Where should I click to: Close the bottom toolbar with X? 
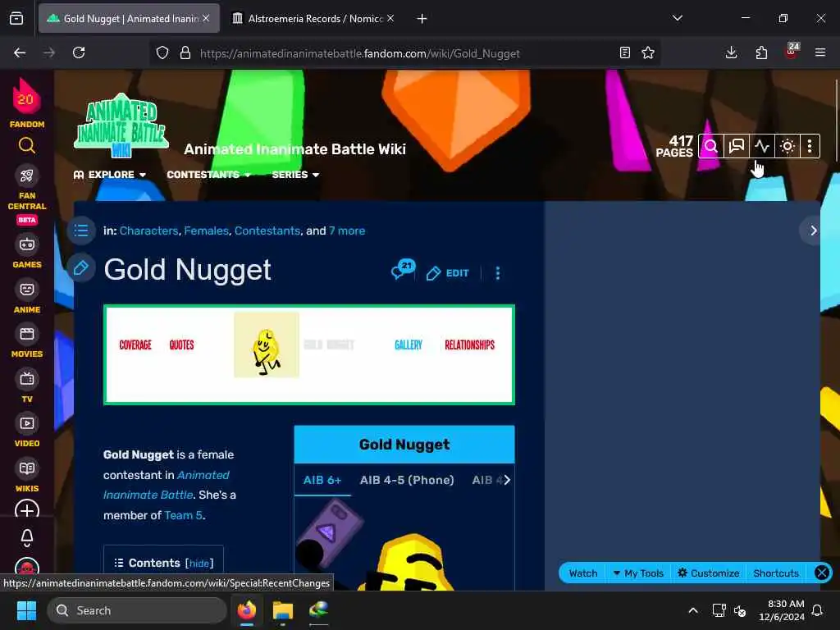pyautogui.click(x=821, y=573)
